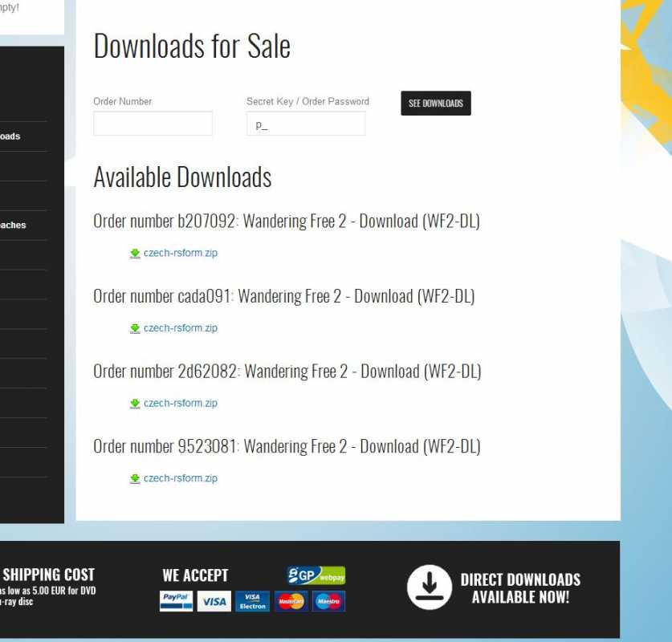Download czech-rsform.zip from order 2d62082
This screenshot has width=672, height=642.
180,404
